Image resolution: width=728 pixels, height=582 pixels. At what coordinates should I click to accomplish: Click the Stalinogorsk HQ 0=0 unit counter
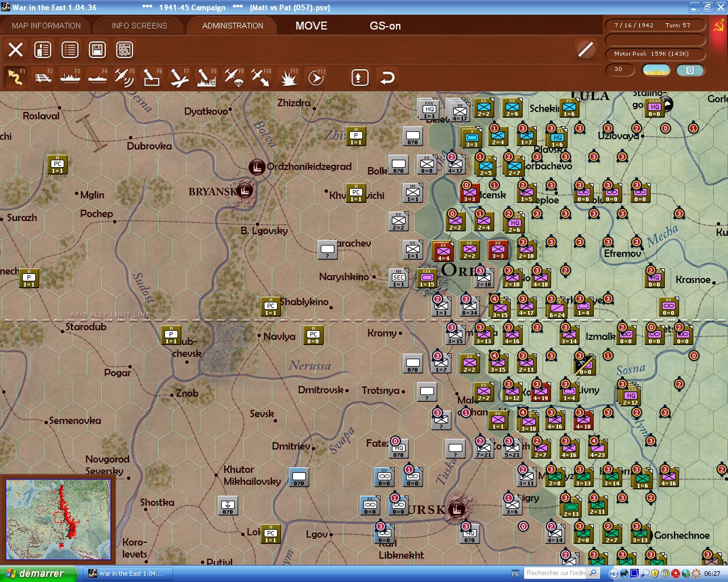click(x=655, y=107)
